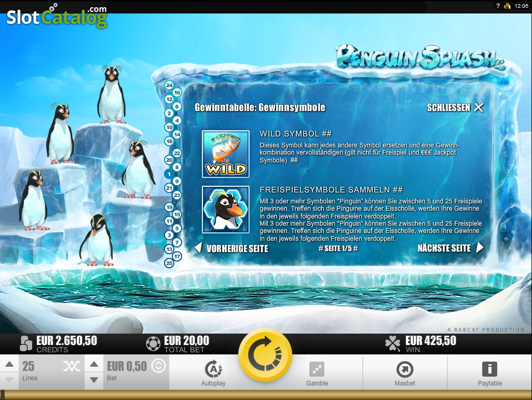Click payline marker 8
The image size is (532, 400).
[177, 167]
